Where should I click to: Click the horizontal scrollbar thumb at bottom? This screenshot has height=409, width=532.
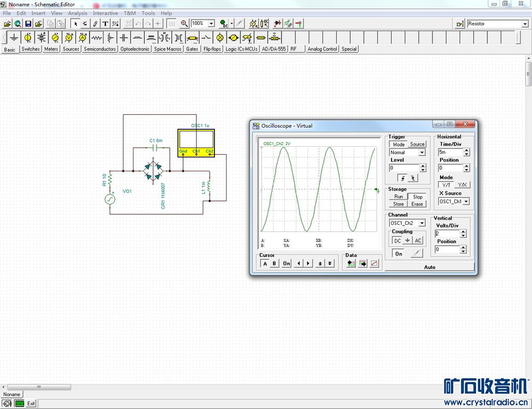pyautogui.click(x=39, y=387)
